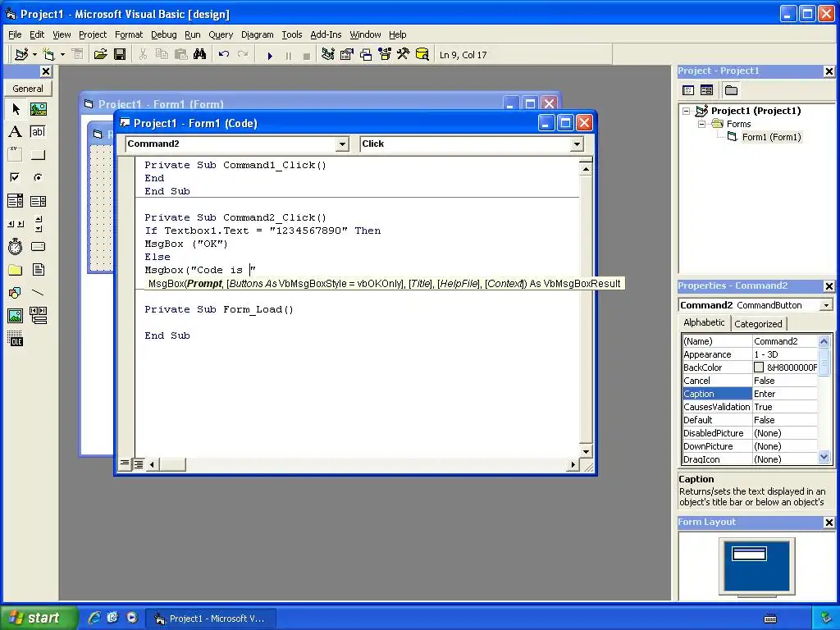Select the Timer stopwatch tool
The height and width of the screenshot is (630, 840).
(16, 246)
